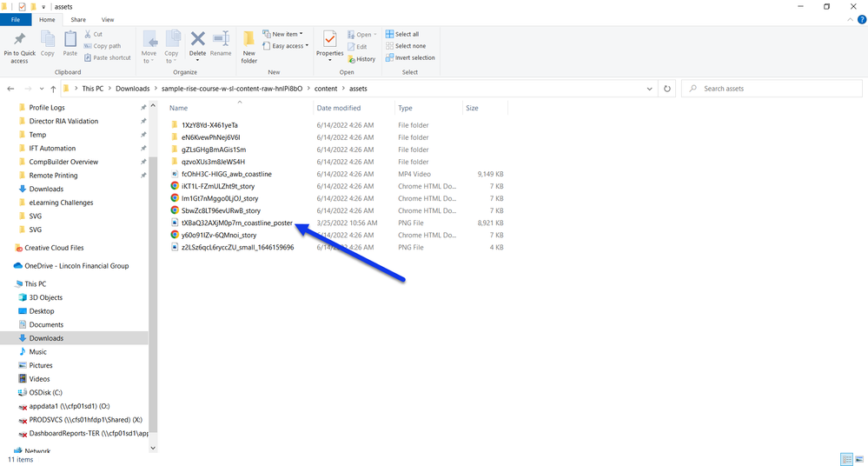Select Im1Gt7nMggo0LjOJ_story file

[x=220, y=198]
